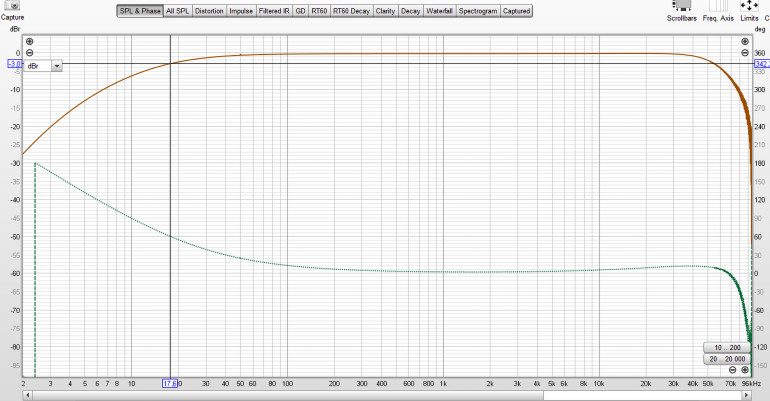The height and width of the screenshot is (401, 770).
Task: Zoom in right phase vertical axis
Action: [745, 41]
